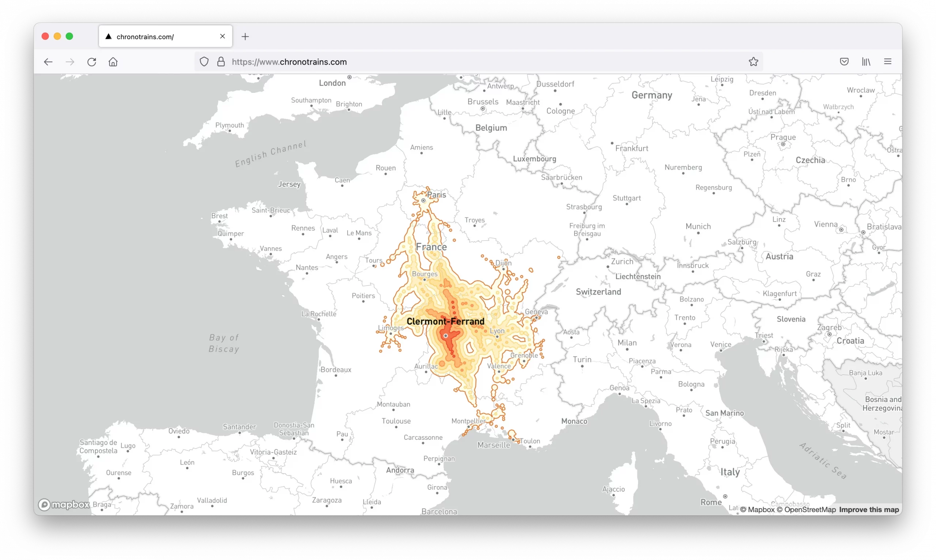Click Munich on the map
This screenshot has width=936, height=560.
698,226
